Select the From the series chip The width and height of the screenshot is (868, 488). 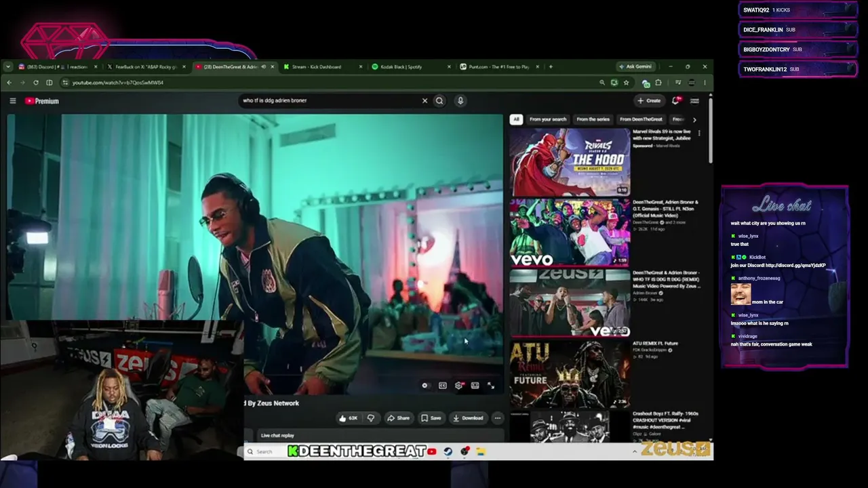(x=593, y=119)
